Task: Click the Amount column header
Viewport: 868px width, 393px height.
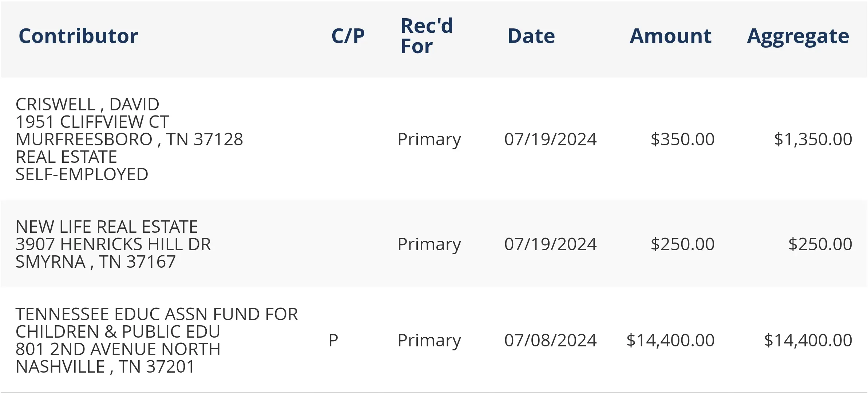Action: (x=670, y=36)
